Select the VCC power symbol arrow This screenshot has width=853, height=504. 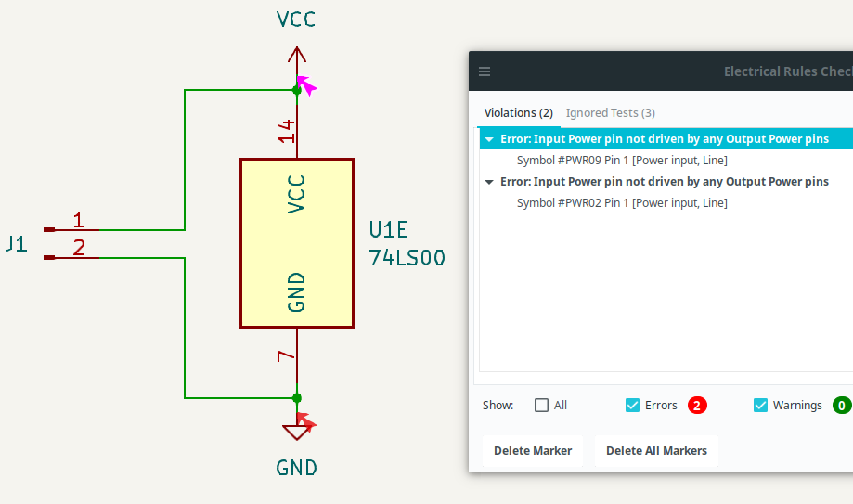pyautogui.click(x=297, y=58)
